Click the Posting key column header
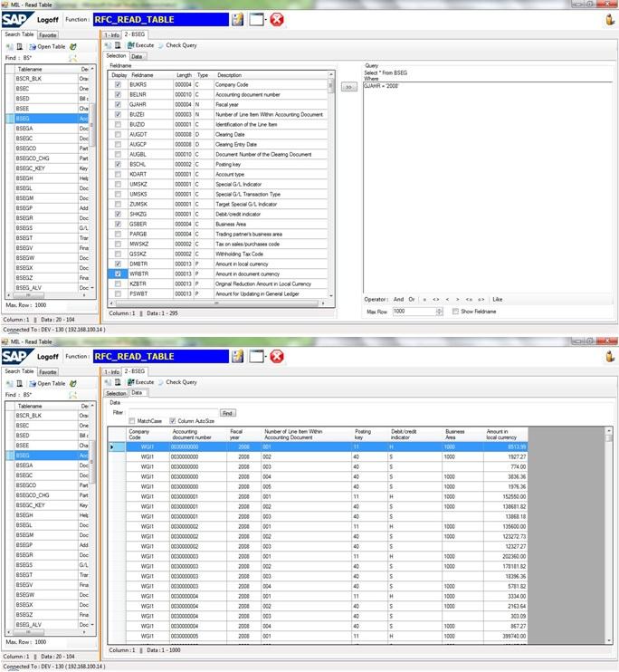The height and width of the screenshot is (672, 619). click(370, 435)
